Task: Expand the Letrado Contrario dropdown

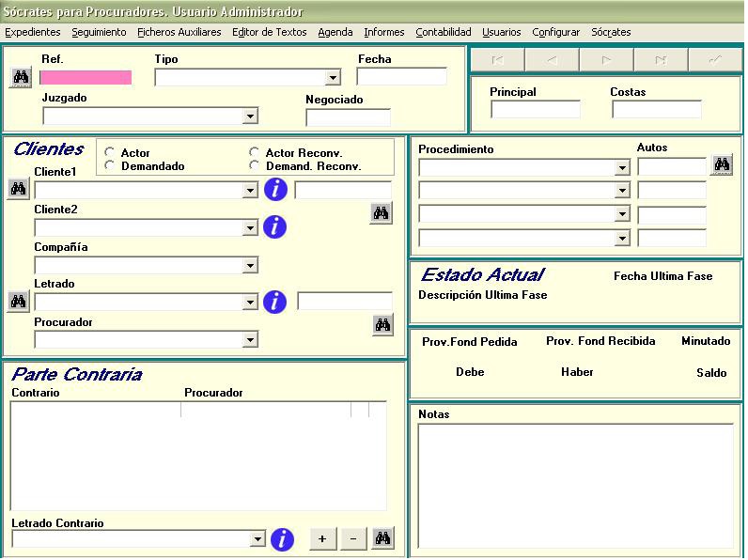Action: click(257, 539)
